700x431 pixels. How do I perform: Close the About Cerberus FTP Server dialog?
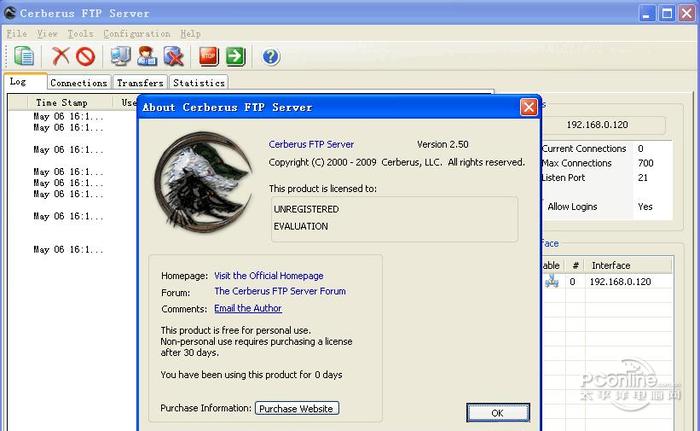[529, 107]
